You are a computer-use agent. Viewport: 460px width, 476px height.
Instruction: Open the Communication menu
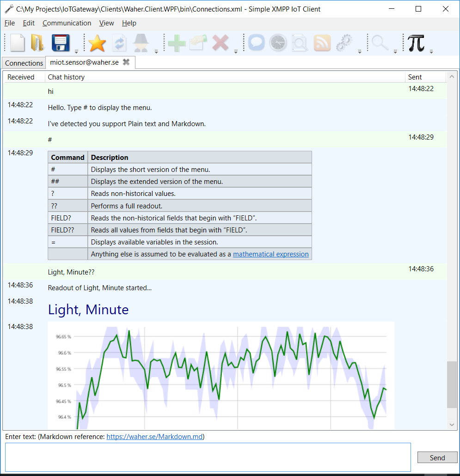coord(67,23)
